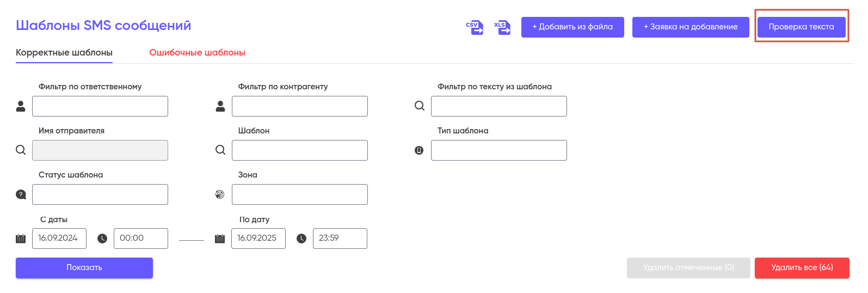The height and width of the screenshot is (293, 868).
Task: Click the clock icon next to 23:59
Action: pos(301,239)
